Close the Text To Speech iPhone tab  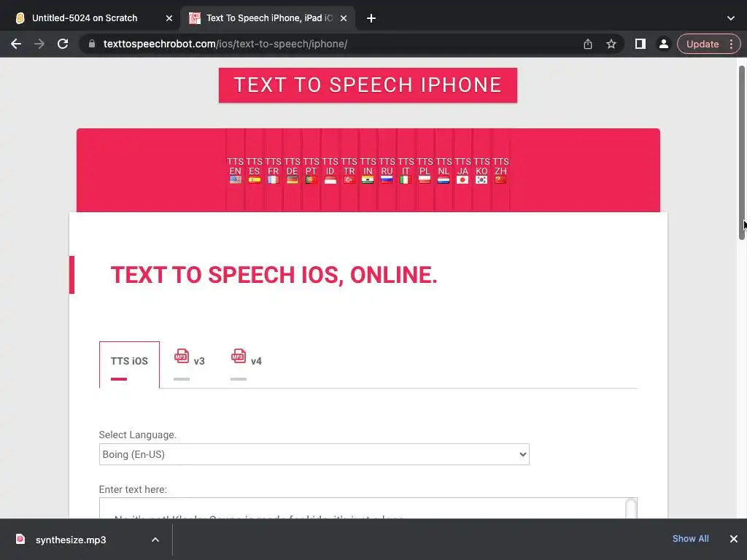(x=344, y=18)
